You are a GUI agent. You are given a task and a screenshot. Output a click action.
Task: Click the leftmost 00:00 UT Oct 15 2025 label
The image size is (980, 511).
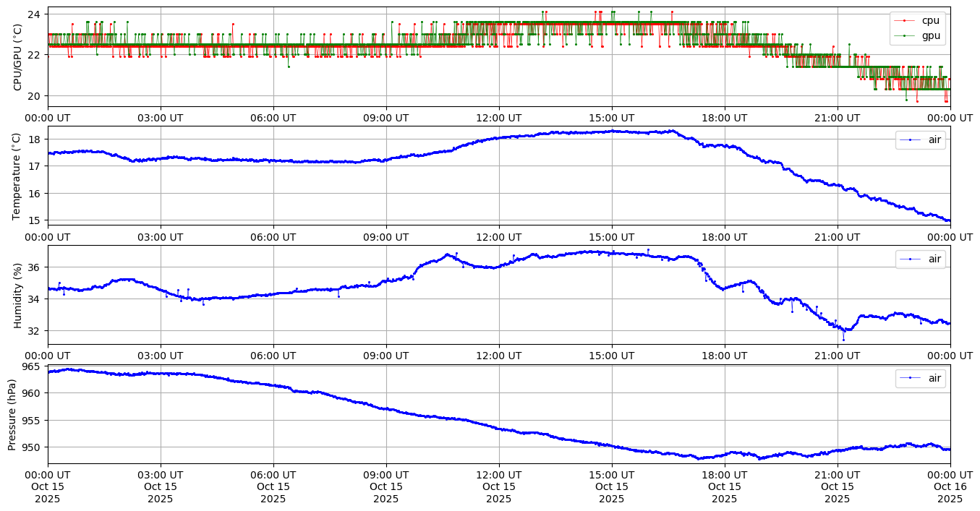point(48,486)
